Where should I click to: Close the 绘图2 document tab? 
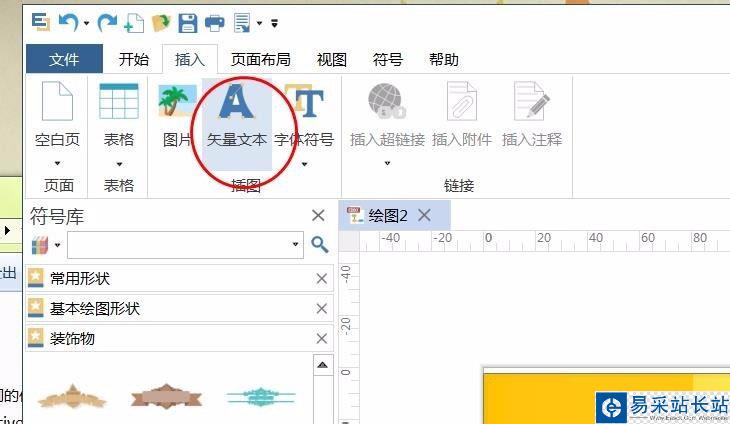[x=424, y=215]
